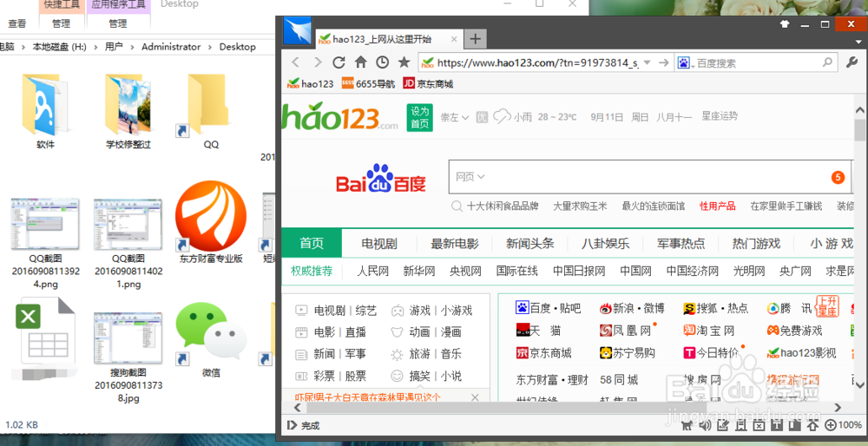Switch to the 军事热点 tab
Screen dimensions: 868x446
point(681,244)
